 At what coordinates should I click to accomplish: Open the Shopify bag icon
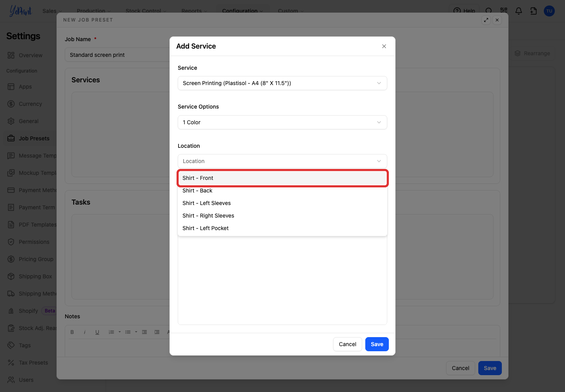click(x=11, y=311)
